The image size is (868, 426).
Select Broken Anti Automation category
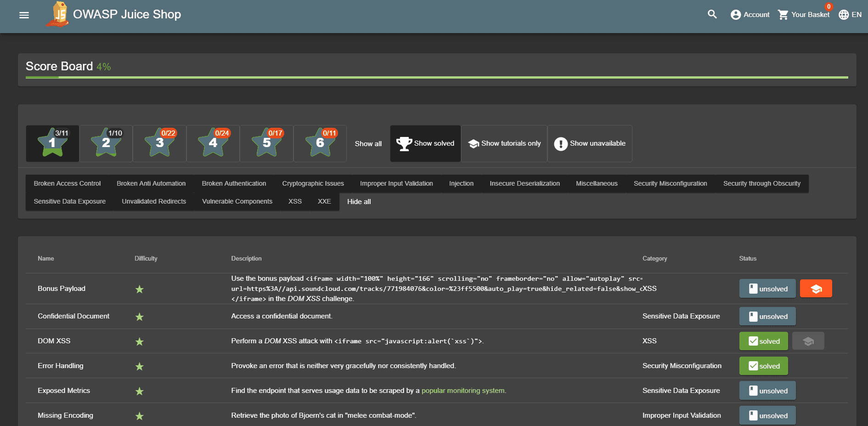pos(151,183)
